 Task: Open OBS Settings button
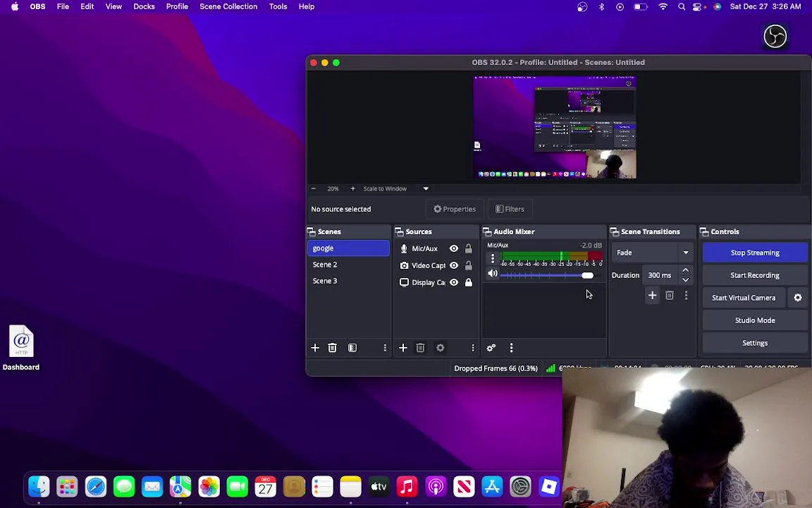[755, 343]
